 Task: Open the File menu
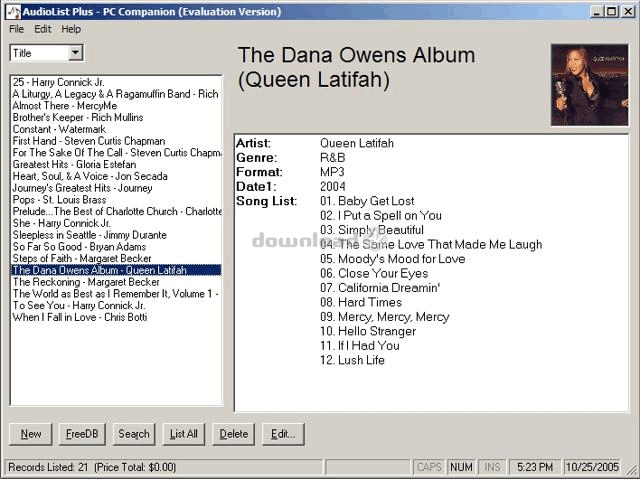pyautogui.click(x=16, y=29)
